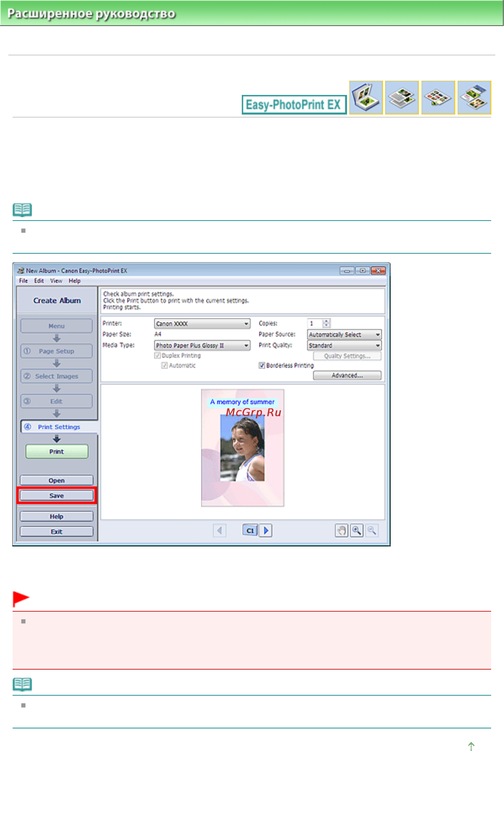Click the zoom out magnifier icon
Viewport: 504px width, 824px height.
[x=372, y=530]
